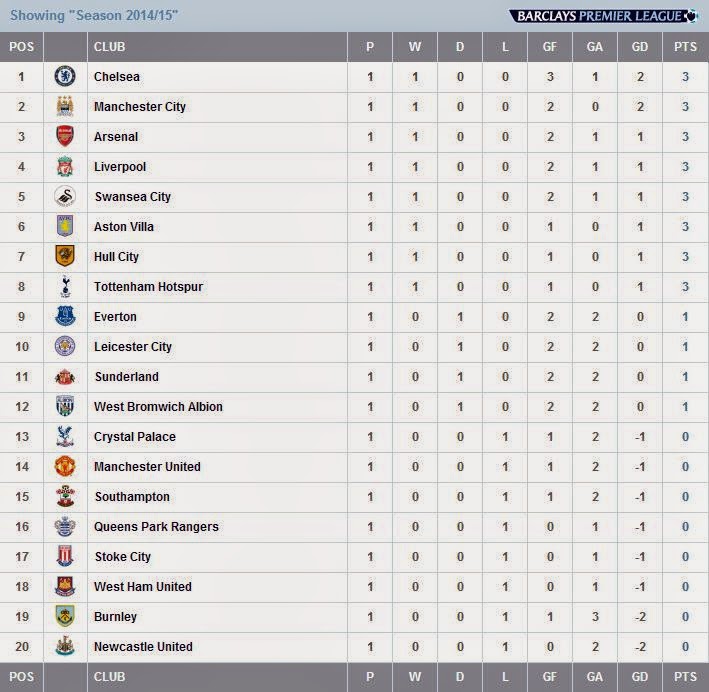Sort table by top GD column header
Screen dimensions: 709x692
click(x=640, y=47)
